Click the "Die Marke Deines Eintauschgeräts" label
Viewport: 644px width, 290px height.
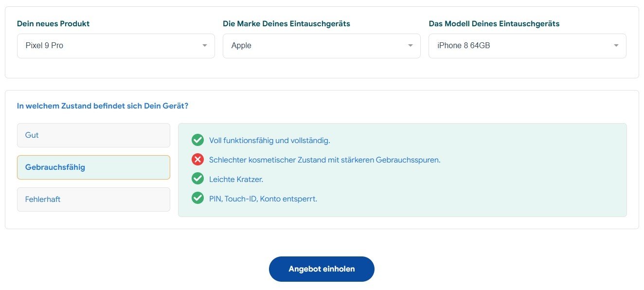click(x=286, y=24)
